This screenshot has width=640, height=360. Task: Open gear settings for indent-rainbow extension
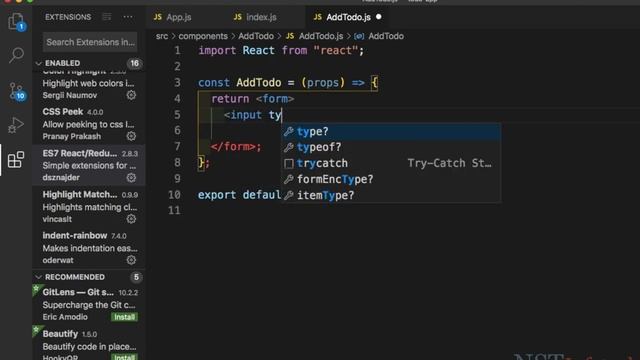point(131,260)
